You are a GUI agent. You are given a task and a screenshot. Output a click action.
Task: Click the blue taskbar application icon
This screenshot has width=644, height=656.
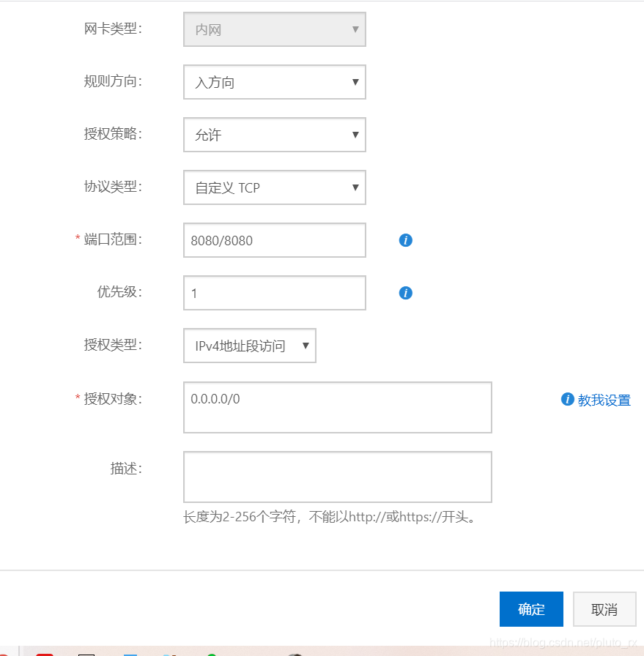point(129,654)
